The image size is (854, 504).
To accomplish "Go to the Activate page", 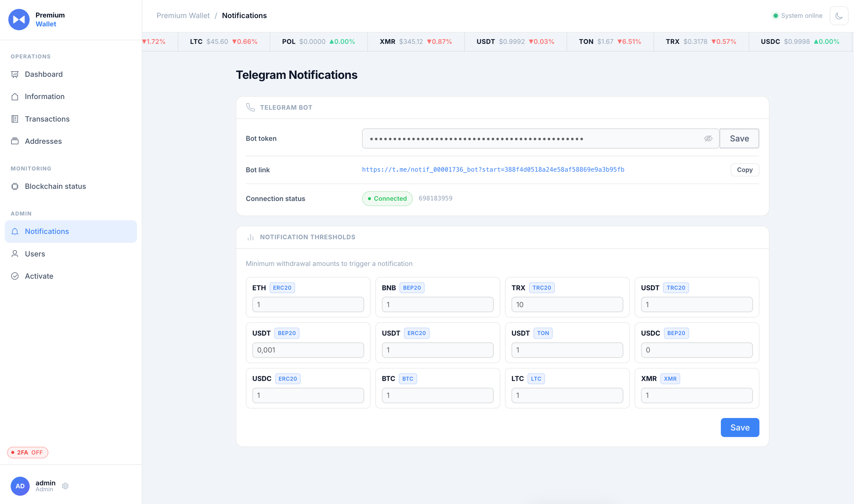I will (x=71, y=276).
